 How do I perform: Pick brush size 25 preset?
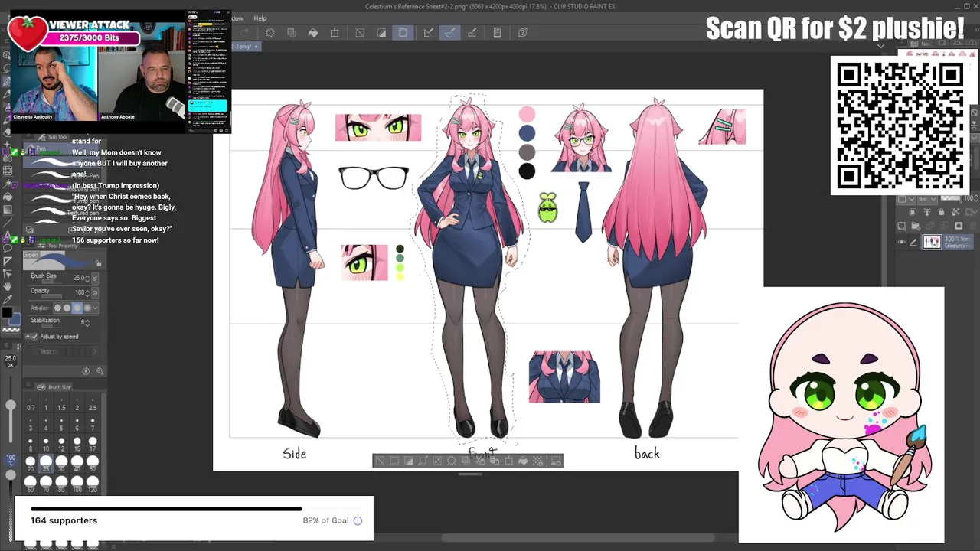point(45,463)
